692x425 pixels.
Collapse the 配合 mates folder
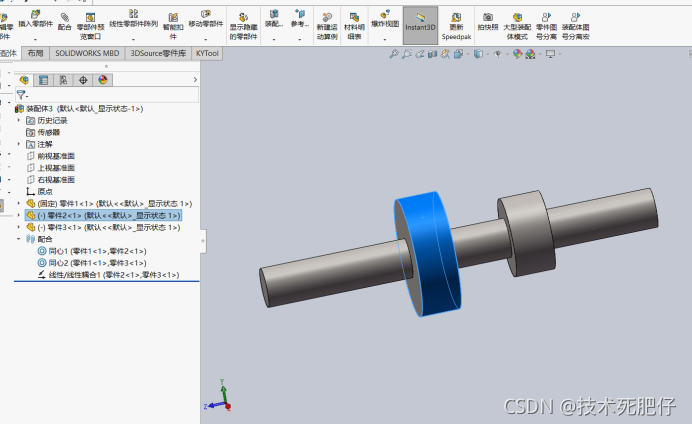[x=19, y=239]
